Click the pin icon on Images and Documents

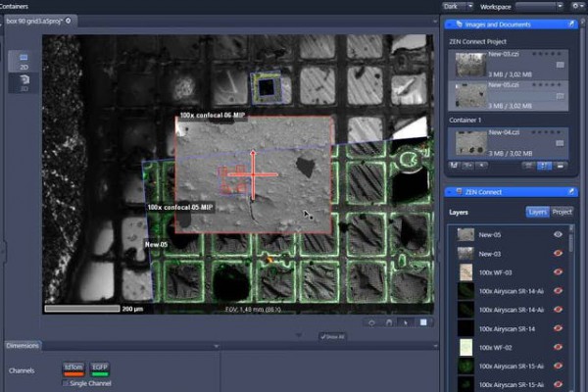point(571,24)
